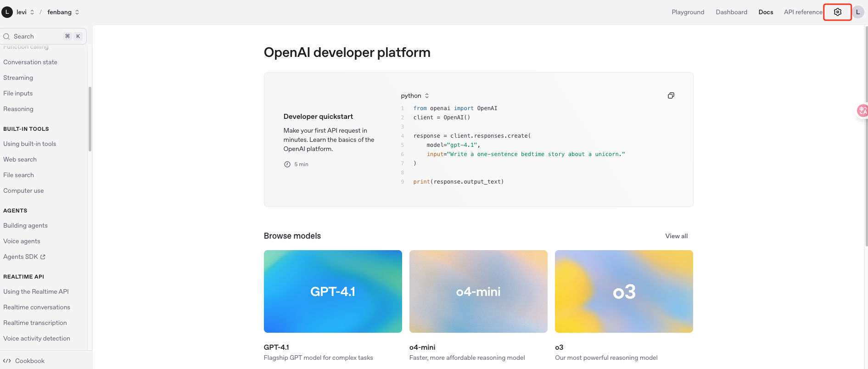Screen dimensions: 868x369
Task: Click "Flagship GPT model for complex tasks" text
Action: [x=318, y=358]
